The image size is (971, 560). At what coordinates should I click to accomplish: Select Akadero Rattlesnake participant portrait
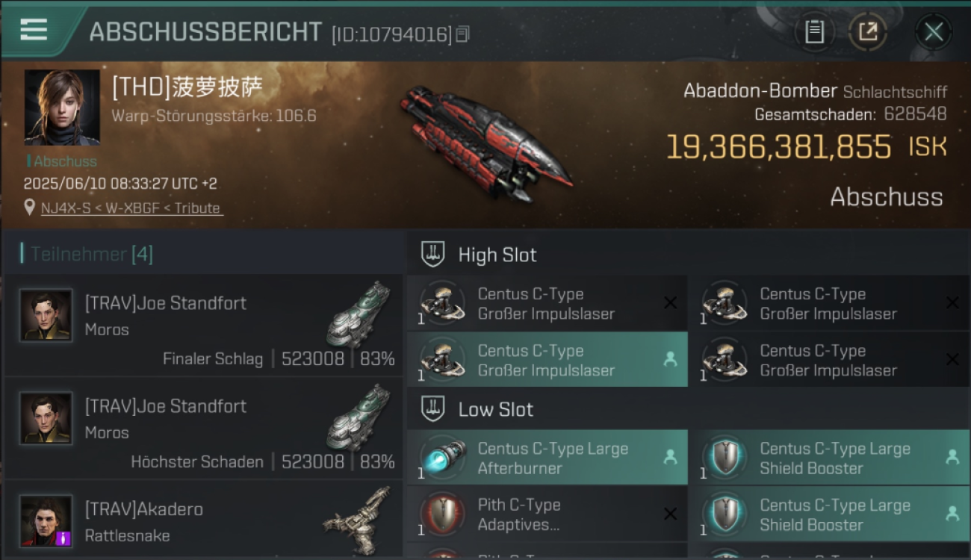coord(46,521)
